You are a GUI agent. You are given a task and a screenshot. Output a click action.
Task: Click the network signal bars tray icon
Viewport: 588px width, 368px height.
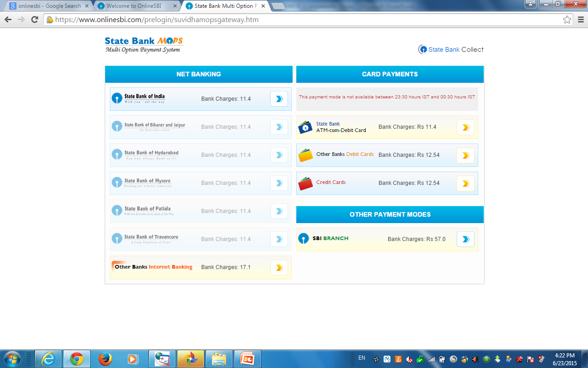(431, 359)
